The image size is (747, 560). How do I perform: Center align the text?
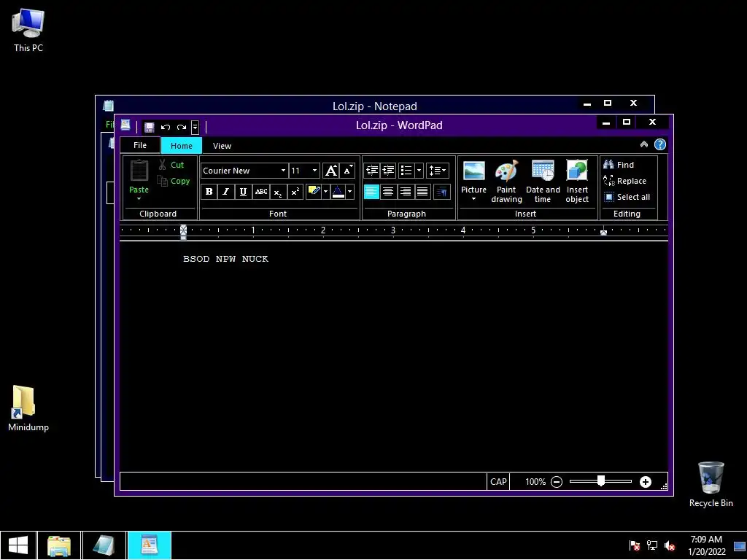click(x=388, y=192)
